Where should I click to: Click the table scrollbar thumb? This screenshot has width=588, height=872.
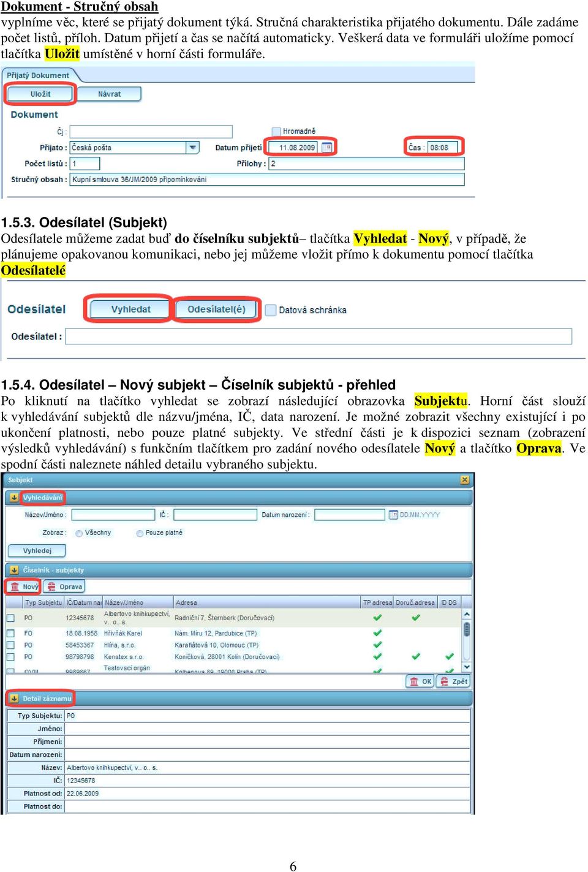[467, 629]
